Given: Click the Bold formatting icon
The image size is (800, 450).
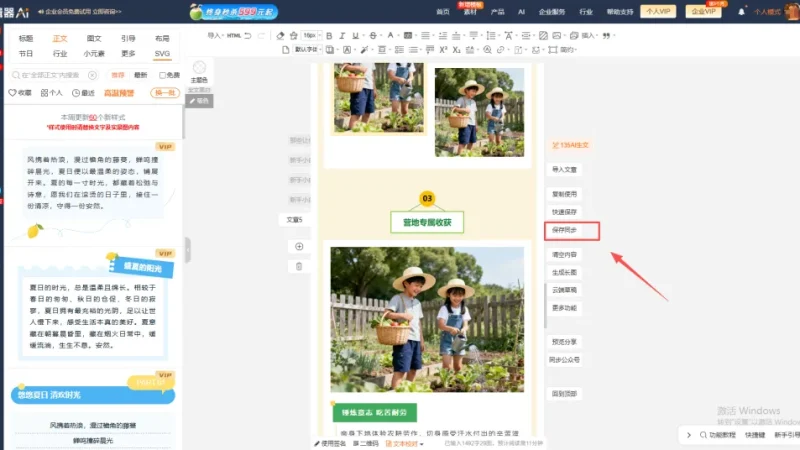Looking at the screenshot, I should 329,36.
